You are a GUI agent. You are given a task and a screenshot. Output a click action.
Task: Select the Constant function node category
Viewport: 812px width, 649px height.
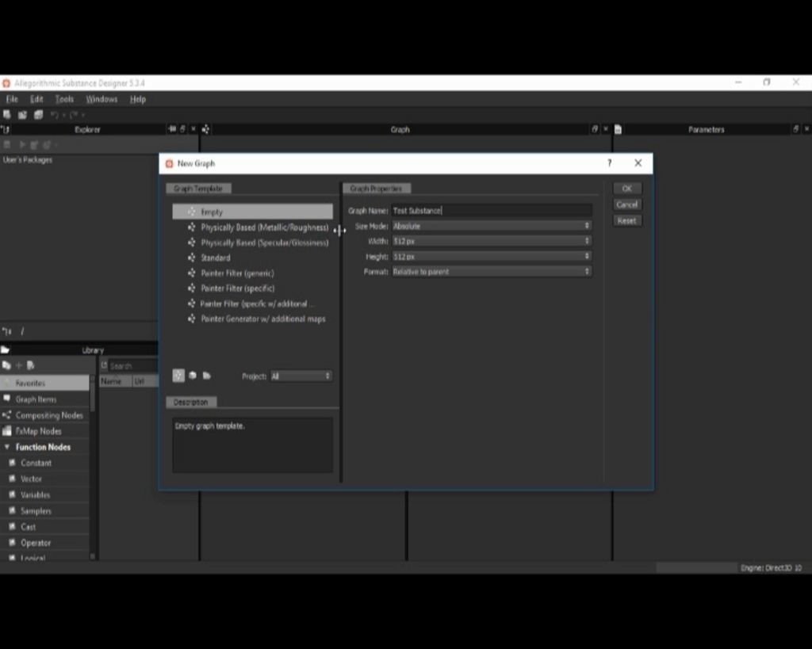click(44, 463)
